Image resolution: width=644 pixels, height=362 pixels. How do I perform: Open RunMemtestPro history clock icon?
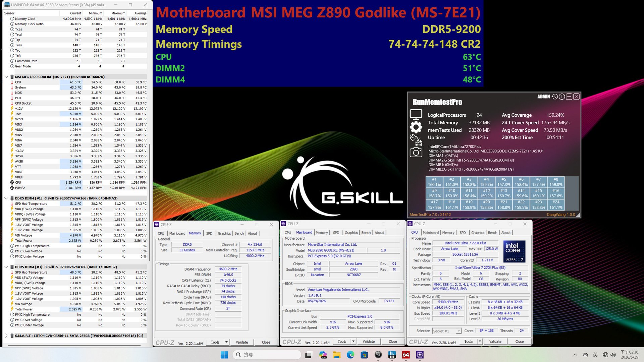click(555, 97)
